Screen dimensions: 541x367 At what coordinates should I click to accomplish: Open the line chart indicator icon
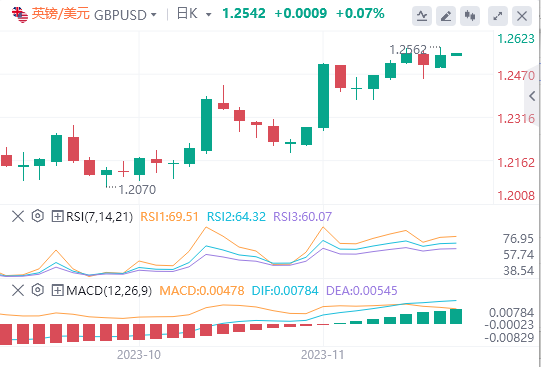[x=422, y=16]
